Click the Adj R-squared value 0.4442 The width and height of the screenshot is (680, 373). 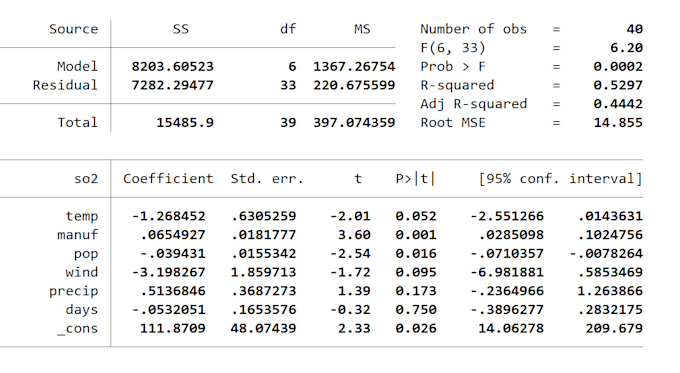[618, 104]
